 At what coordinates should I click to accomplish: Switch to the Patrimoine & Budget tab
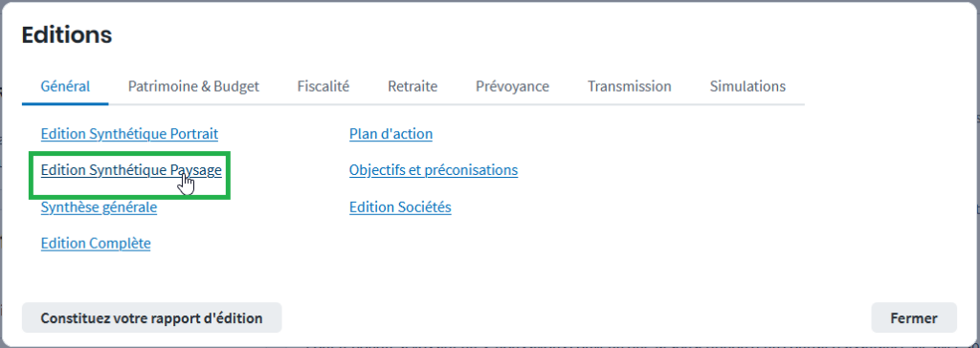[x=193, y=86]
